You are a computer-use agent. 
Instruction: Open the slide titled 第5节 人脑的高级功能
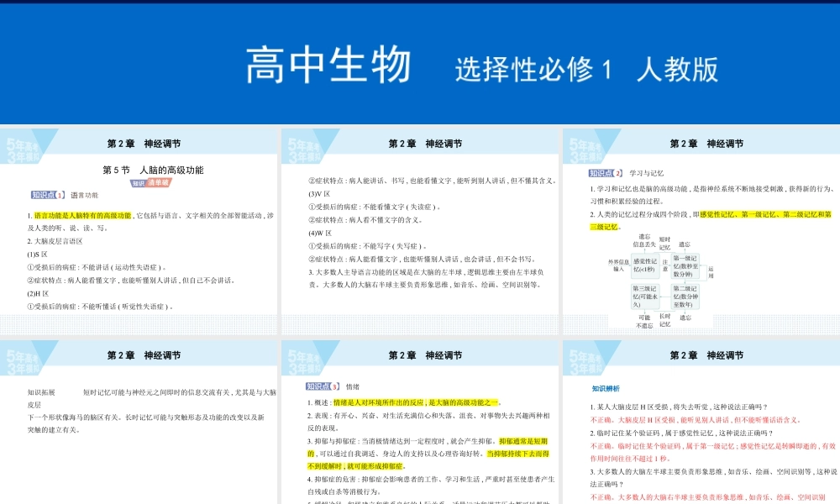coord(139,231)
